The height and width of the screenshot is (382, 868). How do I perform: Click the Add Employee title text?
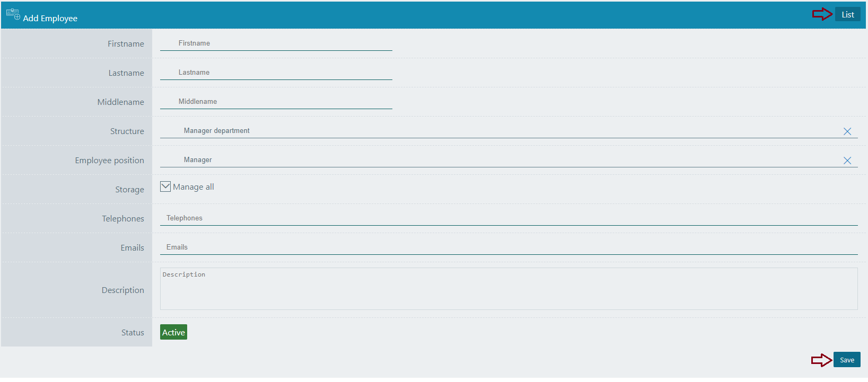pyautogui.click(x=50, y=19)
